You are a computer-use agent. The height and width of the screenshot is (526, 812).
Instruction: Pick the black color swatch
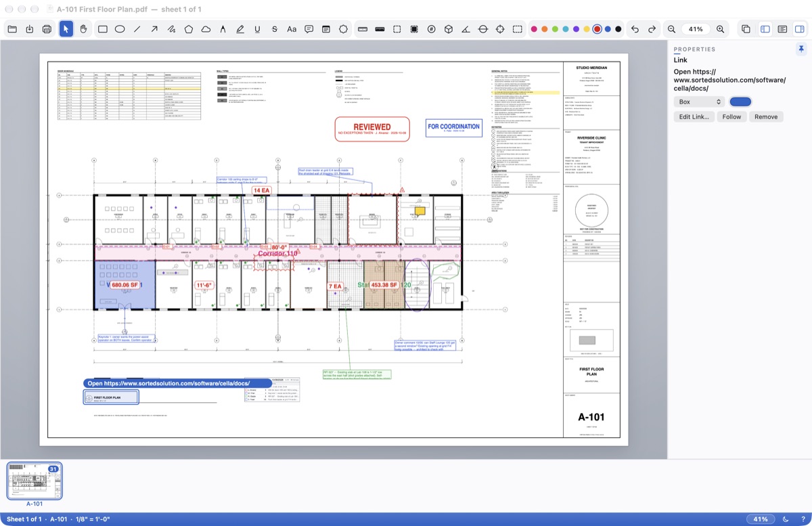pos(618,29)
